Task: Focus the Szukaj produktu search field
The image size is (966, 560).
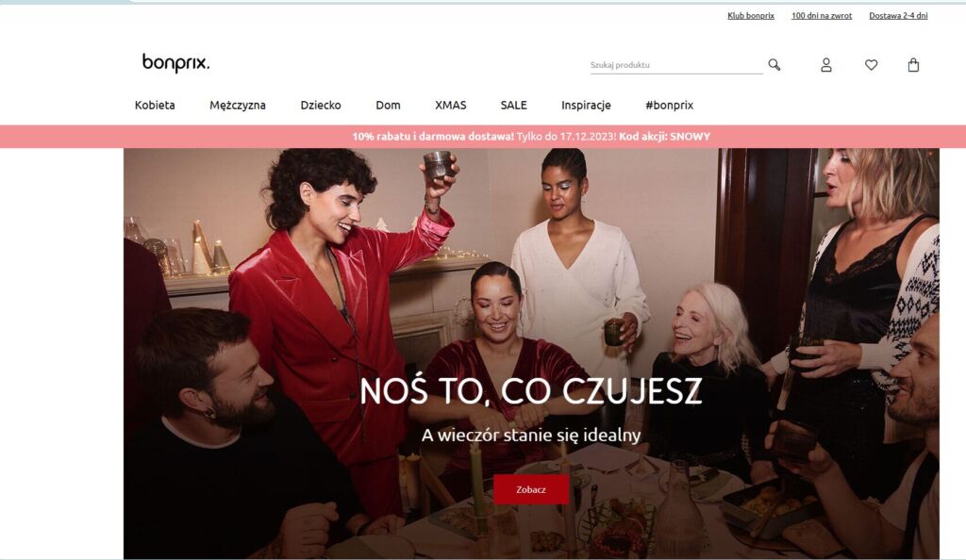Action: click(x=675, y=65)
